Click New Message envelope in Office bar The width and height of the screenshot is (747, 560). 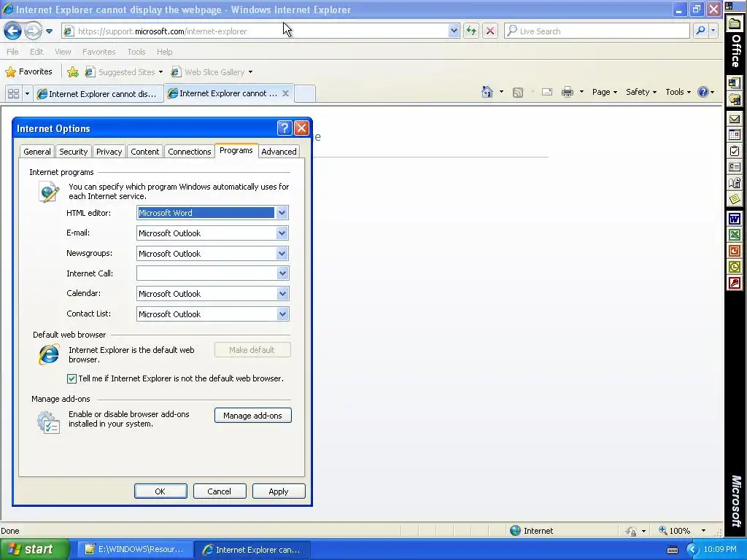734,119
